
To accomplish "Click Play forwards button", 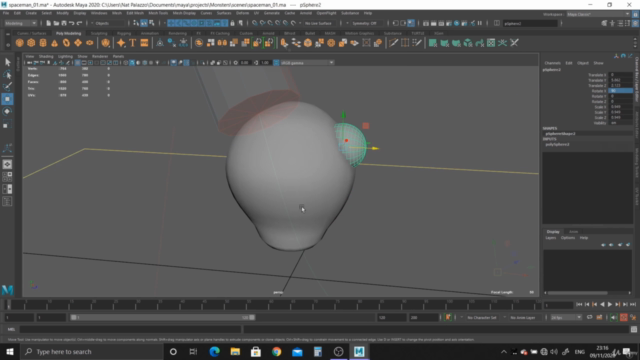I will 610,304.
